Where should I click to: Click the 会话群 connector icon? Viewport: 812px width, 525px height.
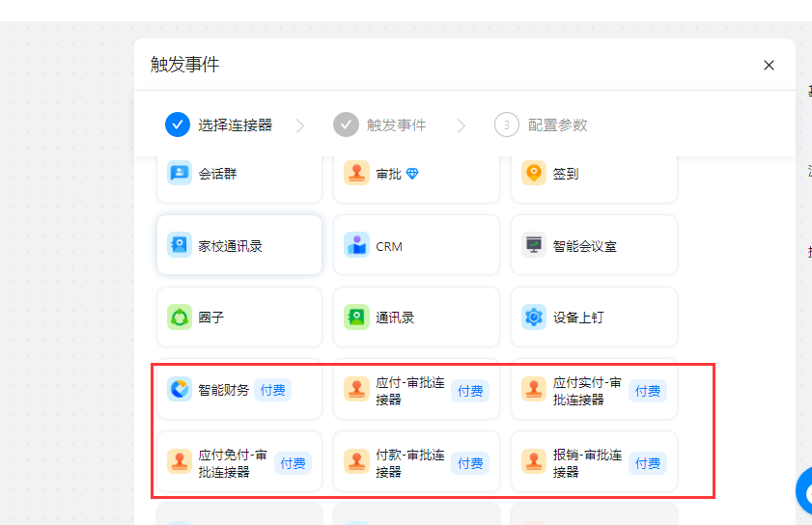tap(180, 173)
